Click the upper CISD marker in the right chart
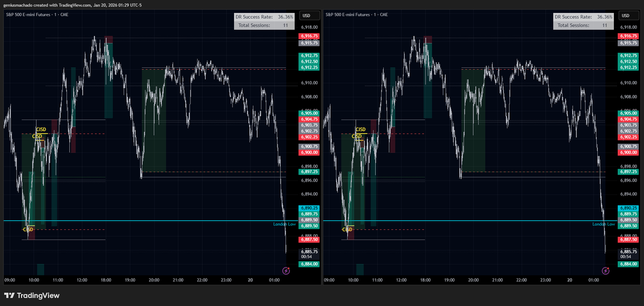 click(x=362, y=129)
